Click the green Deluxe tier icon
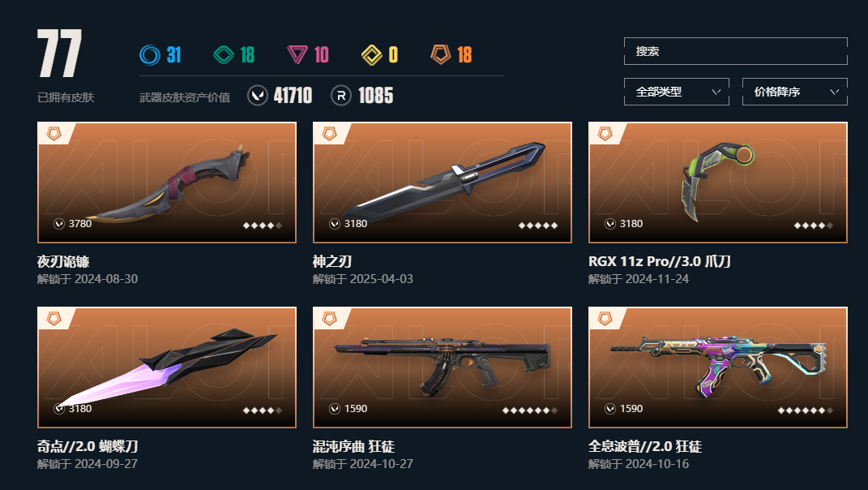The image size is (868, 490). pos(224,55)
